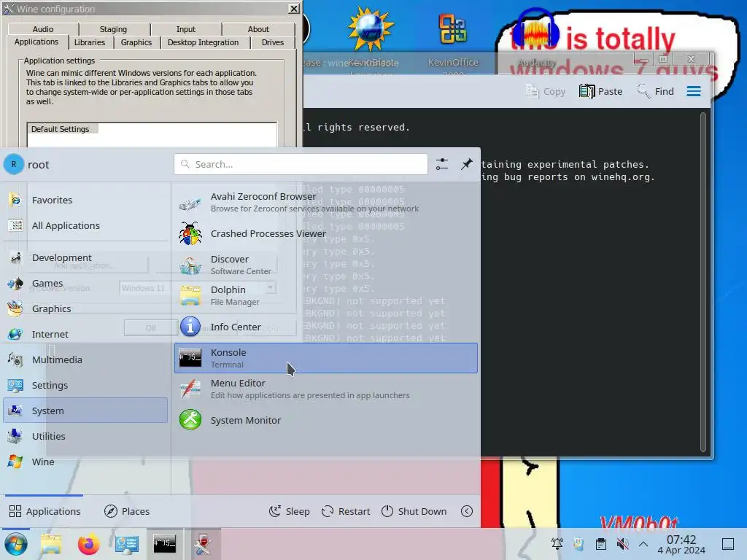Expand more session options arrow
The height and width of the screenshot is (560, 747).
click(467, 511)
